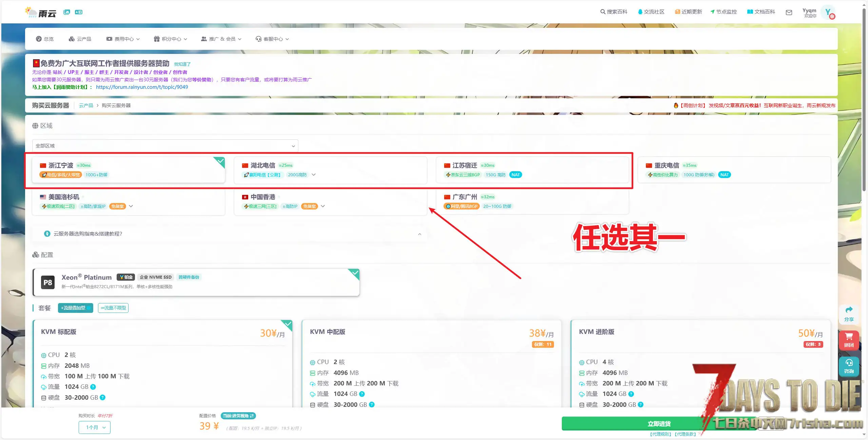Open 近期更新 link
The width and height of the screenshot is (868, 440).
688,12
